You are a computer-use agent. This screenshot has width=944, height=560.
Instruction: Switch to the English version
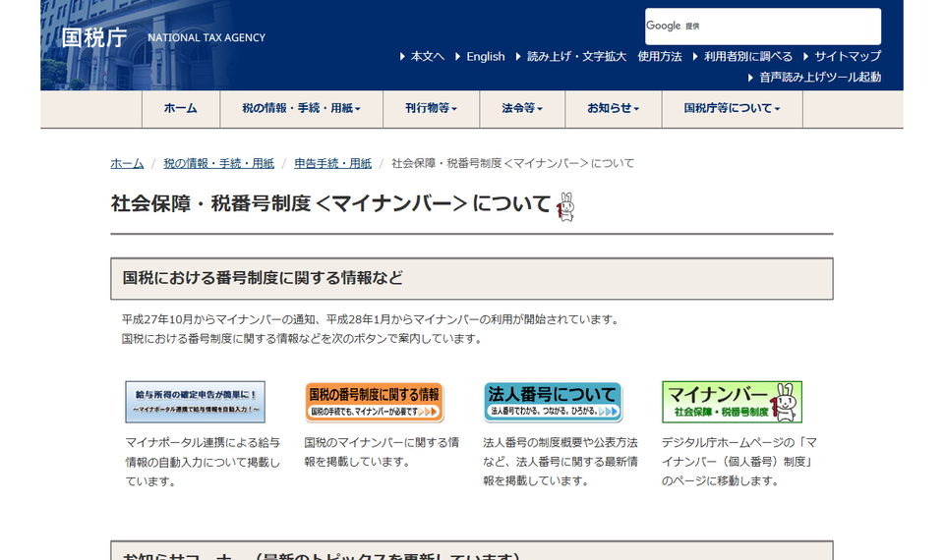[x=485, y=57]
